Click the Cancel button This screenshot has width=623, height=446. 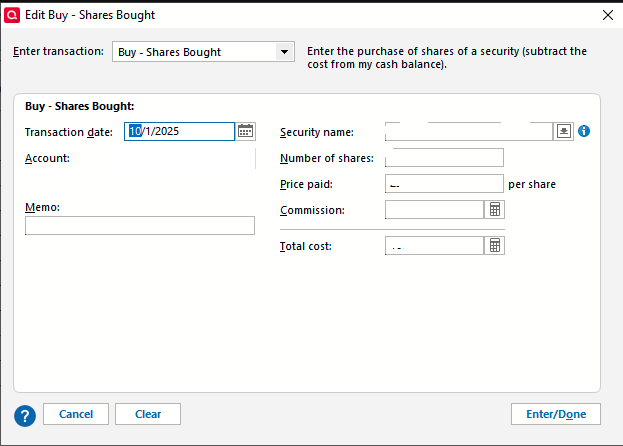[76, 414]
